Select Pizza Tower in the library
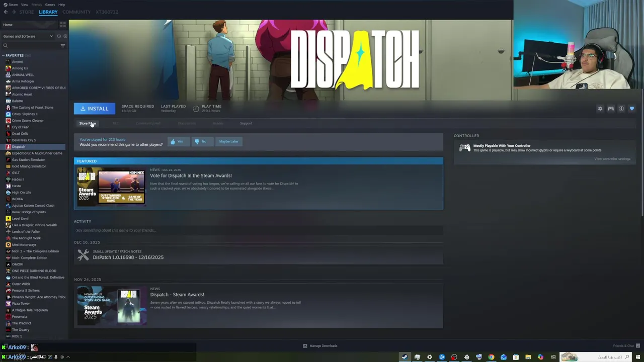 coord(21,304)
